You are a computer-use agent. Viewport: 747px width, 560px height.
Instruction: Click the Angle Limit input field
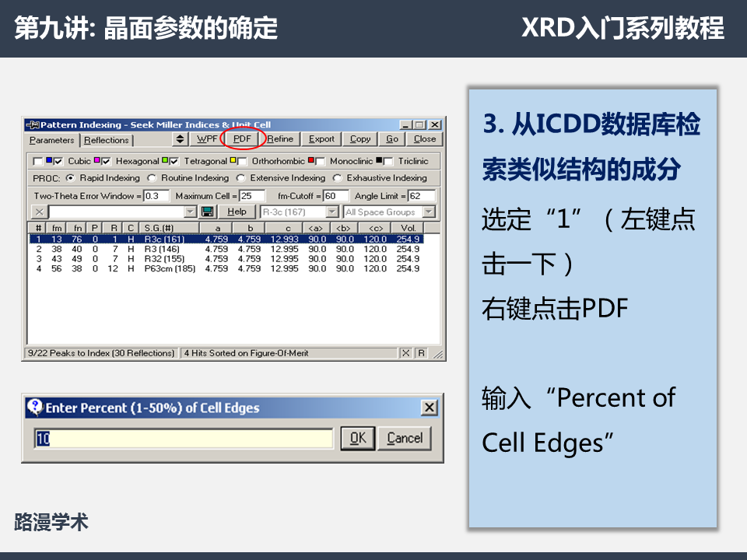pos(422,196)
